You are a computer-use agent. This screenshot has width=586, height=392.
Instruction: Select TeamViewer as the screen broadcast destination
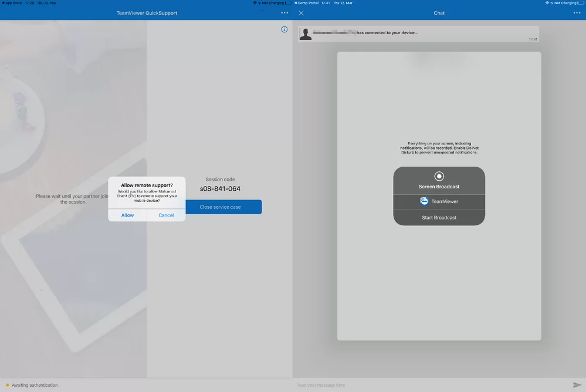[x=439, y=201]
